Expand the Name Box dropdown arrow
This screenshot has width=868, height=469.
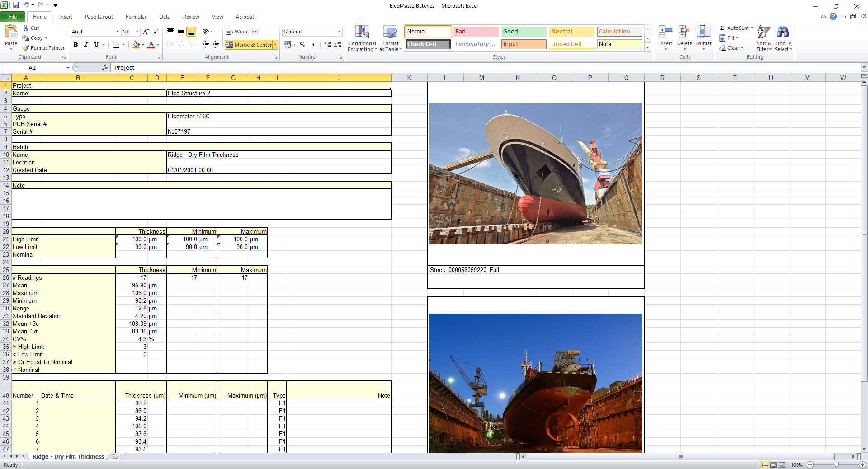68,68
